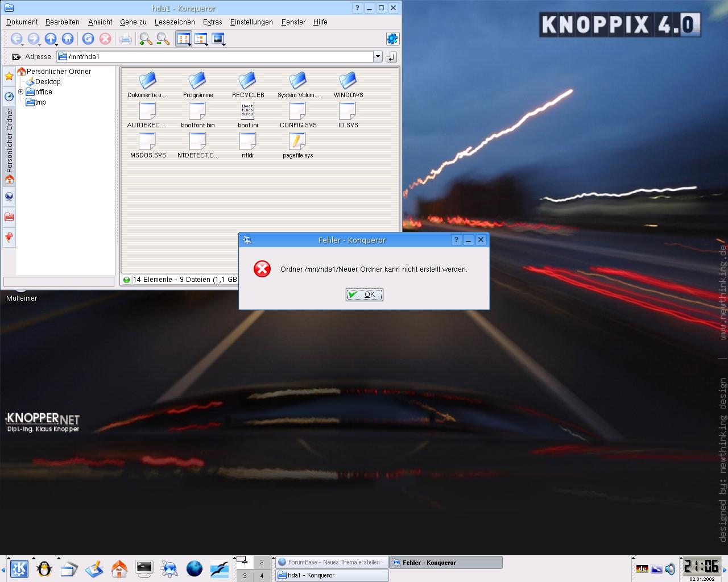Open the Knoppix penguin menu
This screenshot has height=582, width=728.
coord(44,568)
